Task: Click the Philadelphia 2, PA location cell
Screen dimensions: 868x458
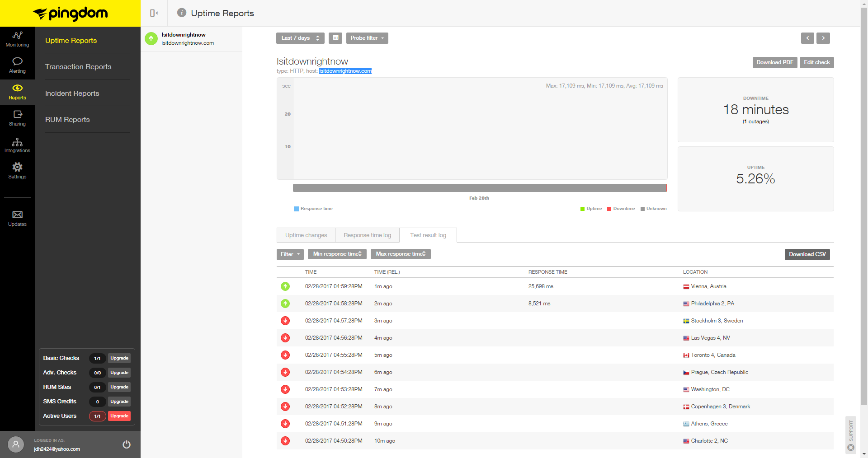Action: tap(708, 304)
